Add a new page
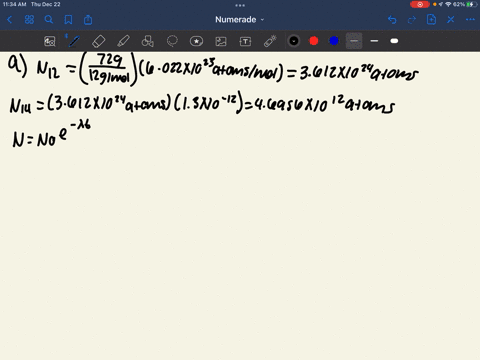The width and height of the screenshot is (480, 360). [431, 20]
